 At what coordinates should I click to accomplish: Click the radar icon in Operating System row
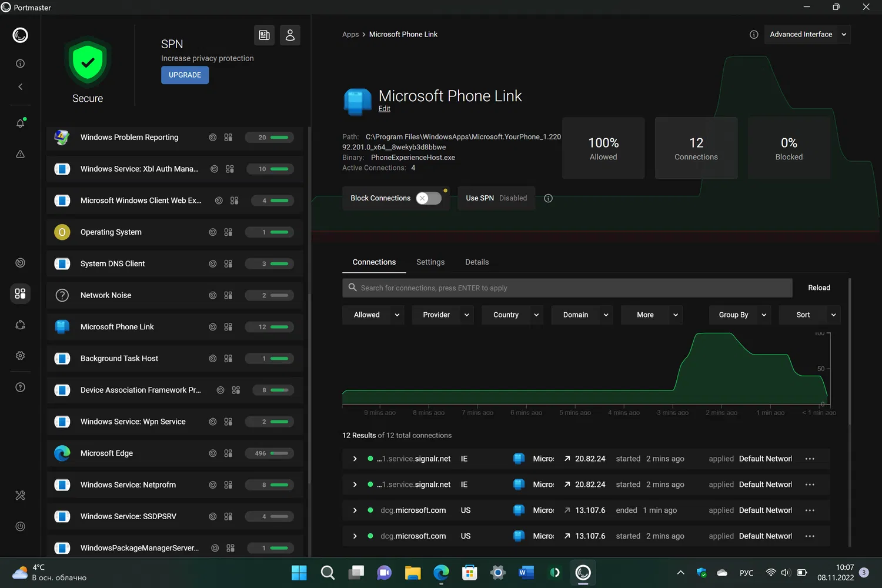pyautogui.click(x=213, y=232)
